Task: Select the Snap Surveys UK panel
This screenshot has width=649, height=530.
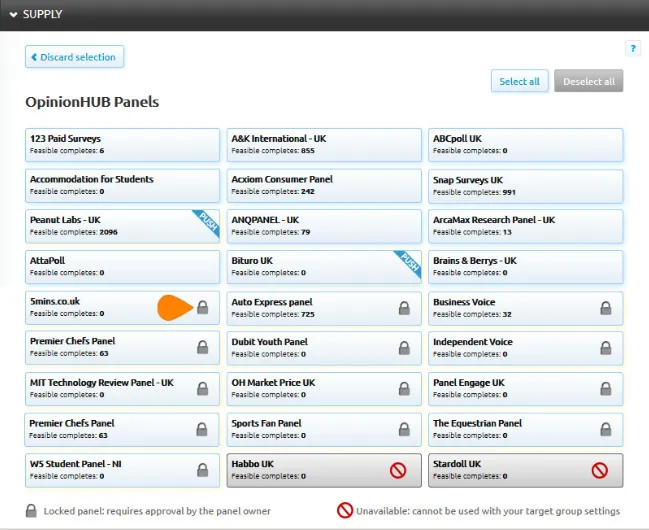Action: coord(526,186)
